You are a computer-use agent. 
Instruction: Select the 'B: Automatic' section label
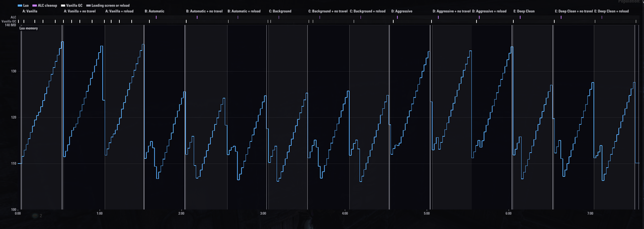154,11
